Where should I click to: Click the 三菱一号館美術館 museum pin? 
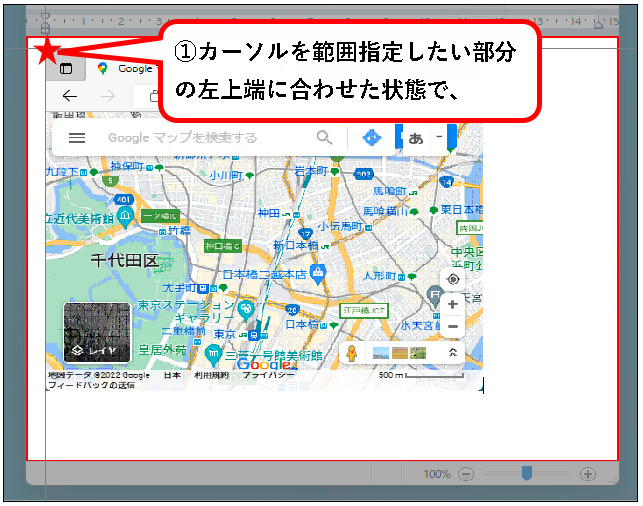coord(213,355)
